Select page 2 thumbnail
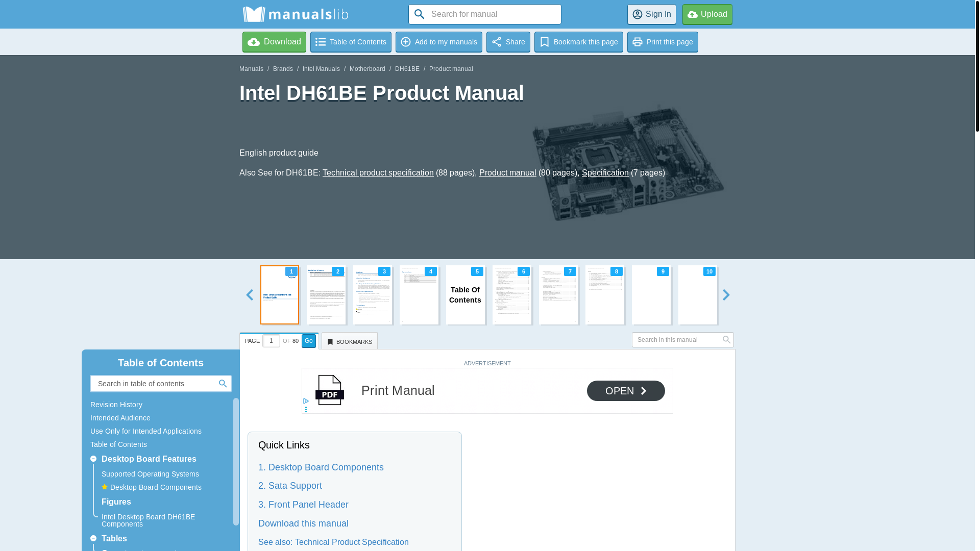 pyautogui.click(x=326, y=295)
